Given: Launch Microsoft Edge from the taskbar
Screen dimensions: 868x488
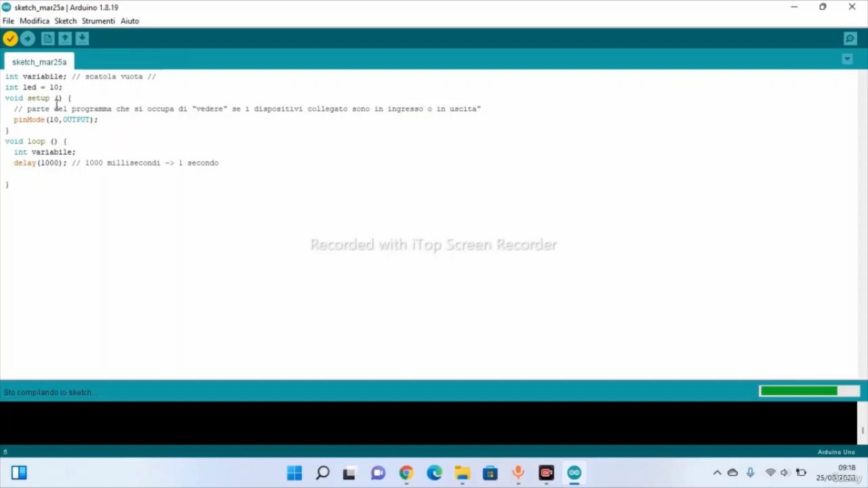Looking at the screenshot, I should pos(434,473).
